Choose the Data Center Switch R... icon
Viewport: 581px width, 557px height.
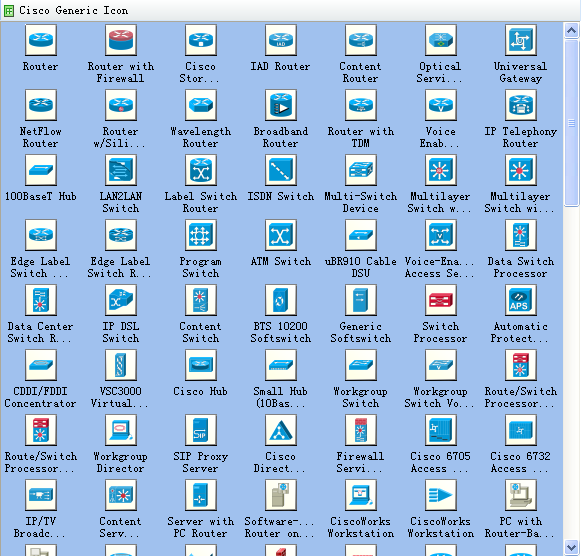(x=41, y=300)
